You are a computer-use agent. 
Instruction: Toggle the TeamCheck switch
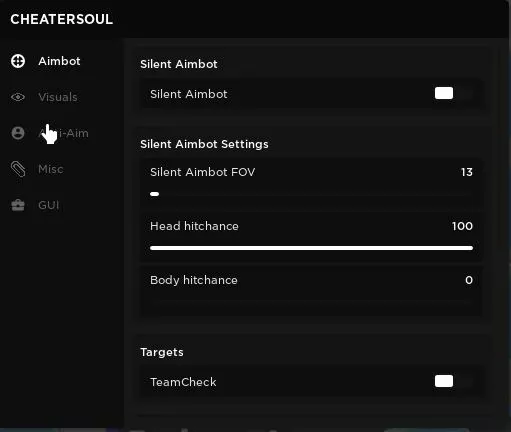(x=453, y=381)
